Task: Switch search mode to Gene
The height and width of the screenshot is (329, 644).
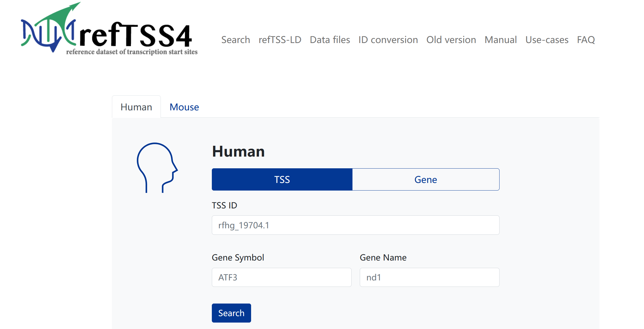Action: (425, 179)
